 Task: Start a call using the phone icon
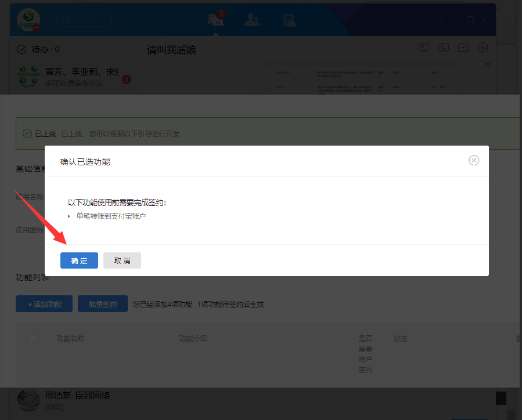click(x=444, y=48)
